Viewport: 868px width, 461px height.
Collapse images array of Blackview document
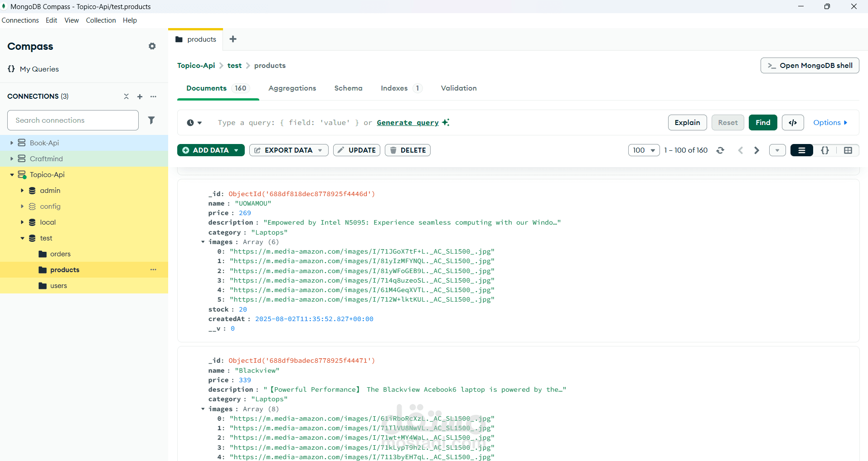(x=203, y=409)
